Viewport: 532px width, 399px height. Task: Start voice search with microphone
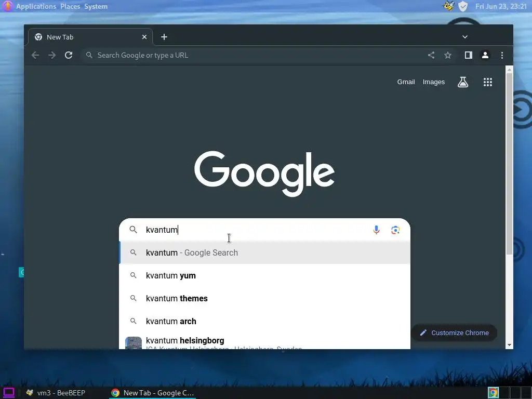[x=376, y=230]
